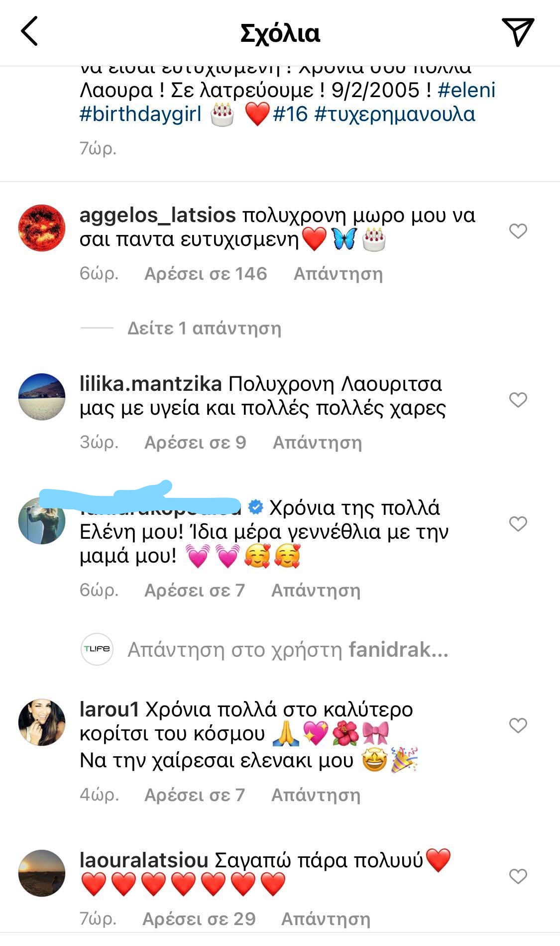Reply to aggelos_latsios via Απάντηση

tap(338, 274)
